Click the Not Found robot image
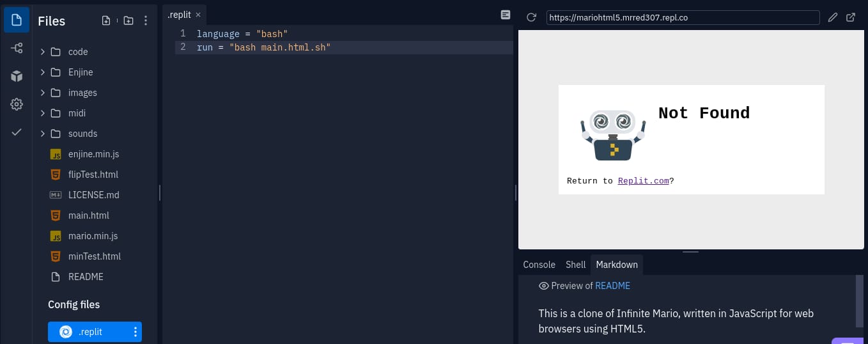The width and height of the screenshot is (868, 344). tap(613, 134)
